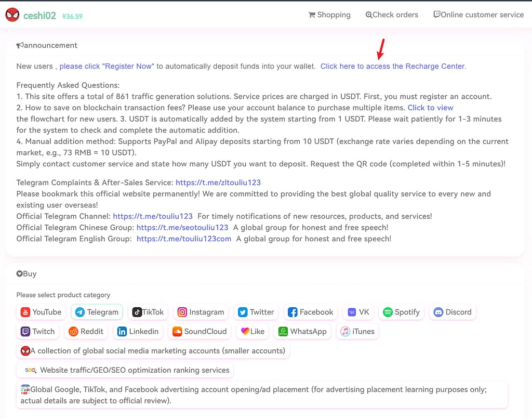Image resolution: width=532 pixels, height=419 pixels.
Task: Open the Shopping menu
Action: click(329, 15)
